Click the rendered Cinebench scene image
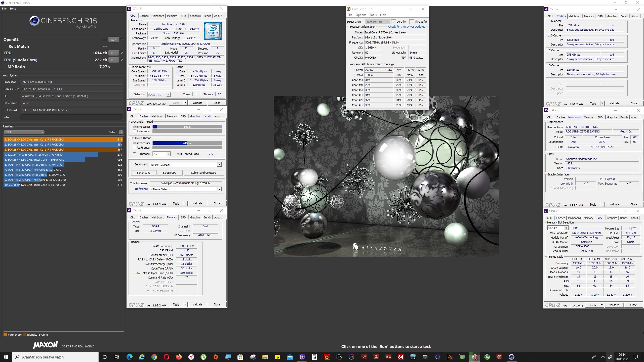The height and width of the screenshot is (362, 644). click(x=386, y=176)
